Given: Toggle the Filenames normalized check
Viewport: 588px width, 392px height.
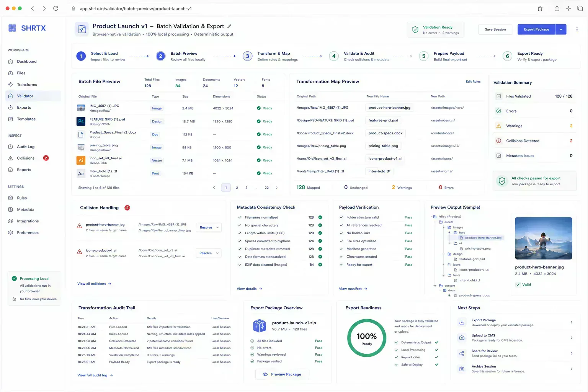Looking at the screenshot, I should pyautogui.click(x=240, y=217).
